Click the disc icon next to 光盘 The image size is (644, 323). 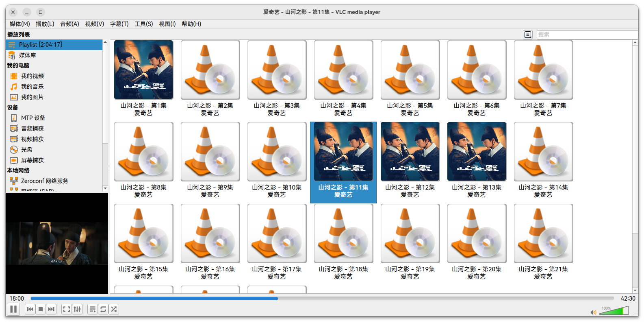[x=14, y=150]
